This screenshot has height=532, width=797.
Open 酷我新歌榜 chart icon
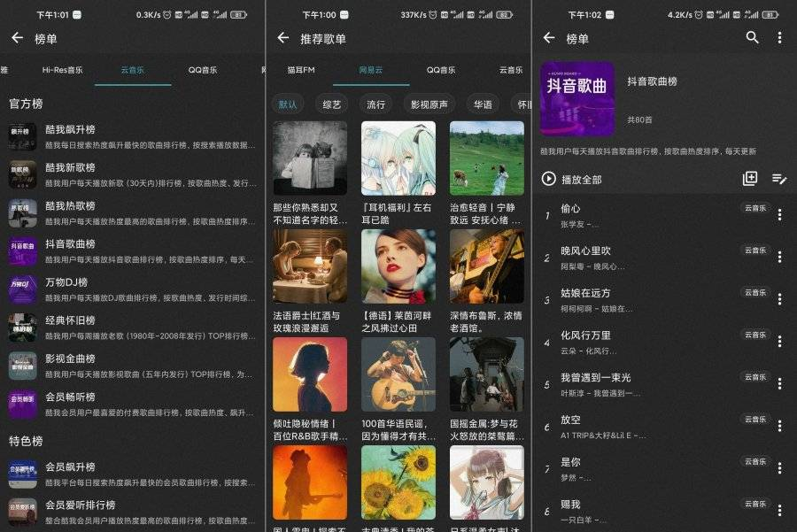pos(22,174)
